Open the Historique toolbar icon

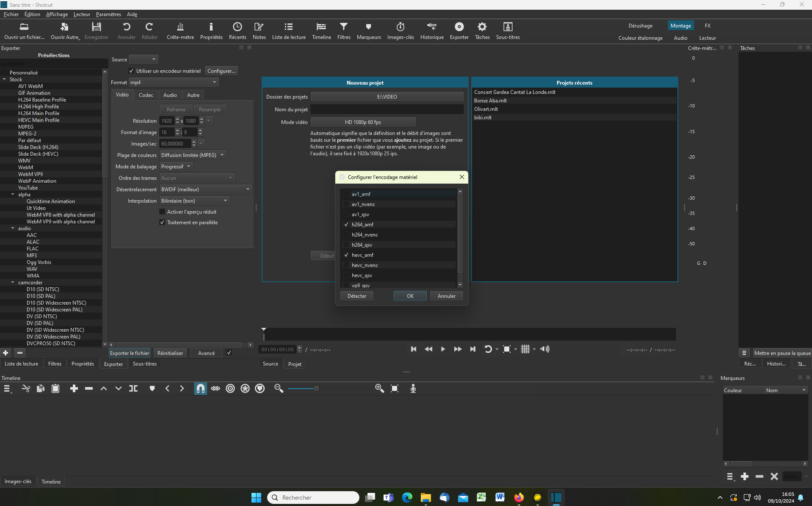point(432,31)
